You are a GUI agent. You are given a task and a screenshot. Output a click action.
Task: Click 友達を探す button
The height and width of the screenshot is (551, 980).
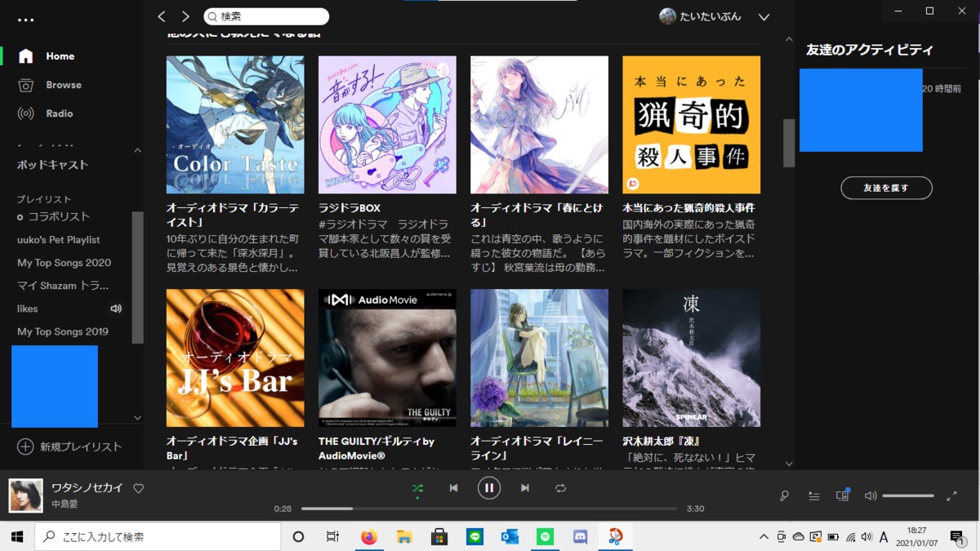[x=886, y=188]
